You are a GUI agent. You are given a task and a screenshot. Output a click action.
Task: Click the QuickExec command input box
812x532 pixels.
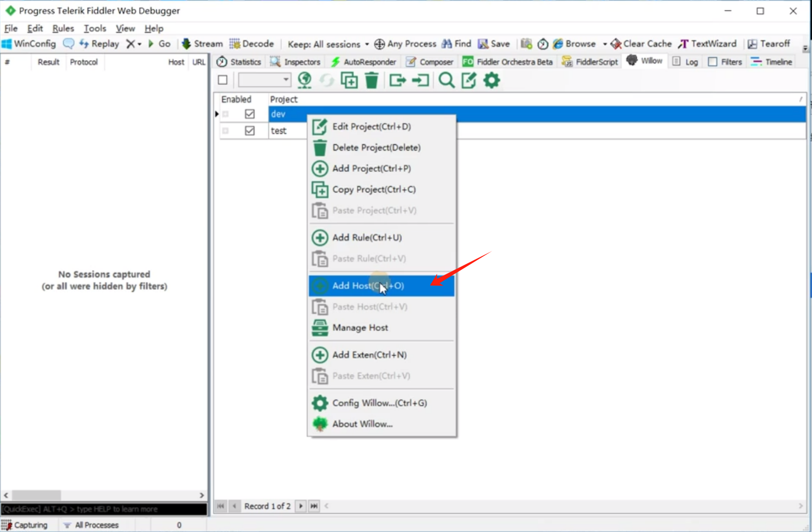(104, 509)
